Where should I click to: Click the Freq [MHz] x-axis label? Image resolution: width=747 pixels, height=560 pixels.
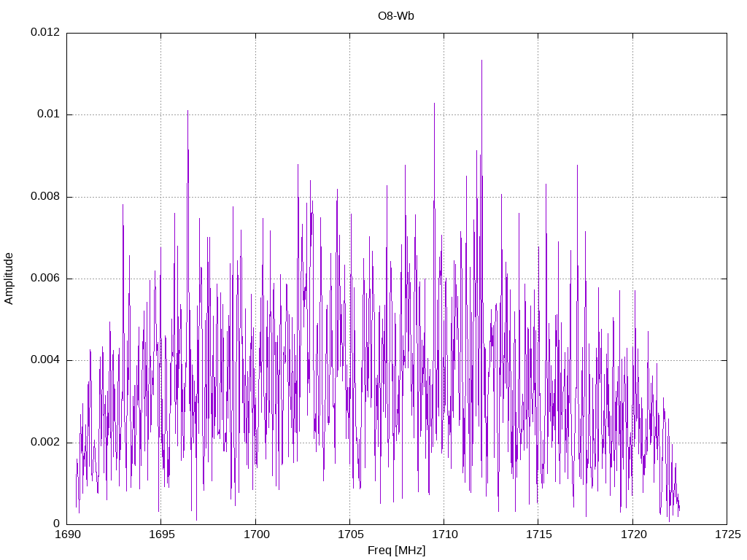tap(396, 551)
